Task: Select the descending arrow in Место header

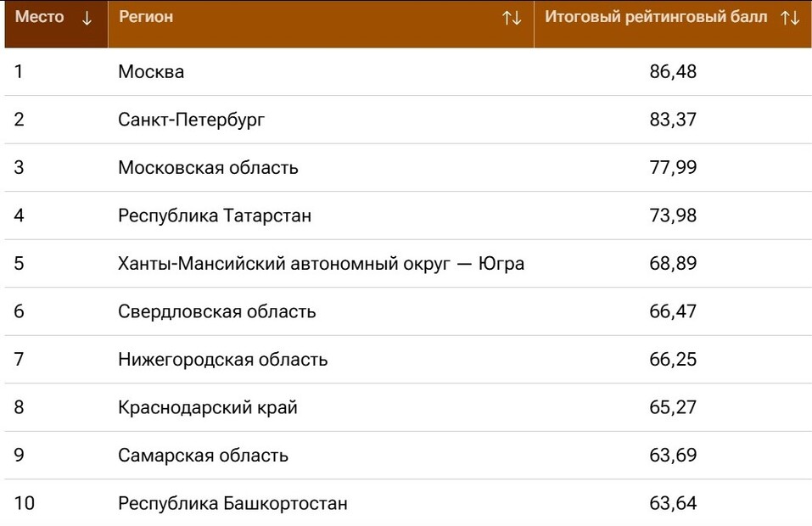Action: [87, 16]
